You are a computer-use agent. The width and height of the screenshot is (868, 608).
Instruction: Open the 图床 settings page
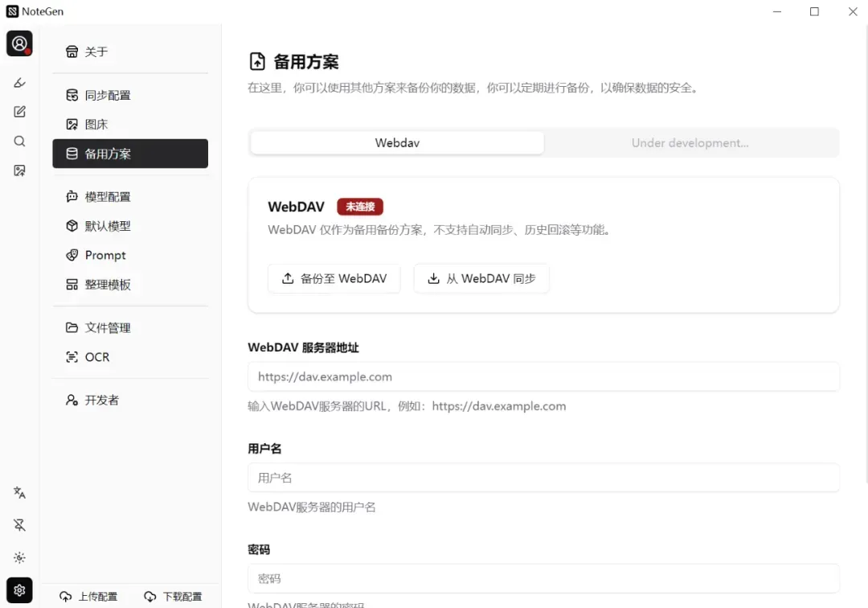(130, 125)
